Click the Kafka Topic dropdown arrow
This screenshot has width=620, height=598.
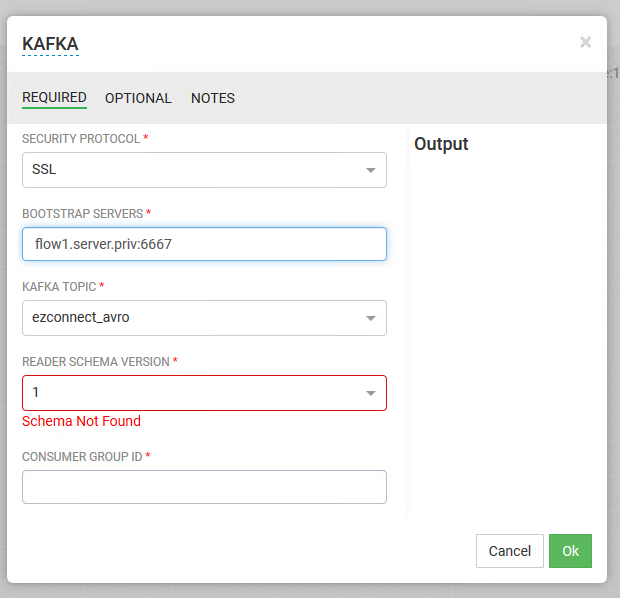pyautogui.click(x=370, y=318)
